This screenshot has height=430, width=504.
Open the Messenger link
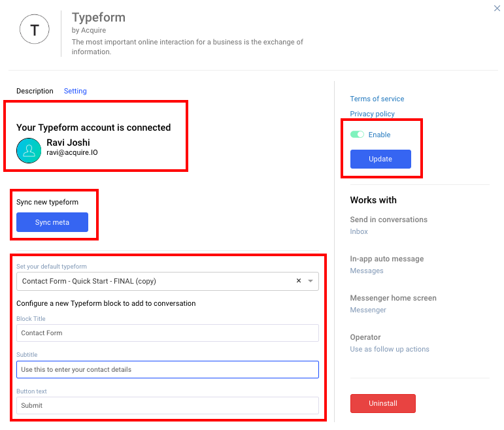pos(368,310)
